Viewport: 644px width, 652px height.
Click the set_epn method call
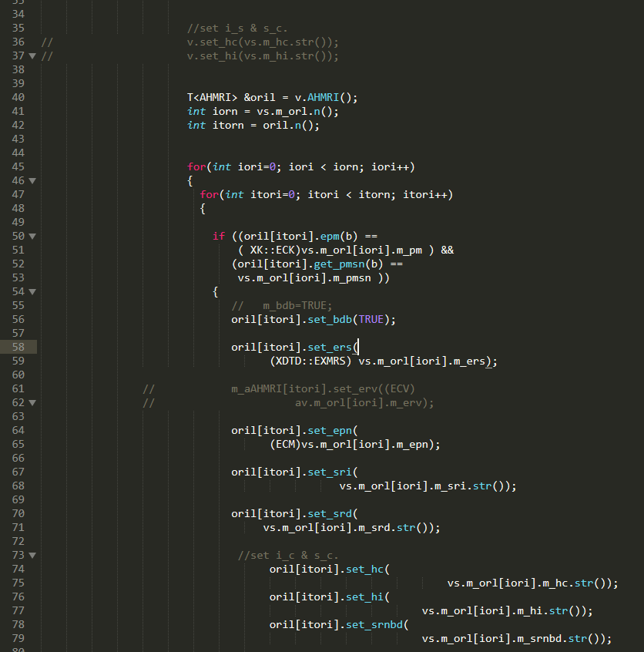(x=329, y=431)
